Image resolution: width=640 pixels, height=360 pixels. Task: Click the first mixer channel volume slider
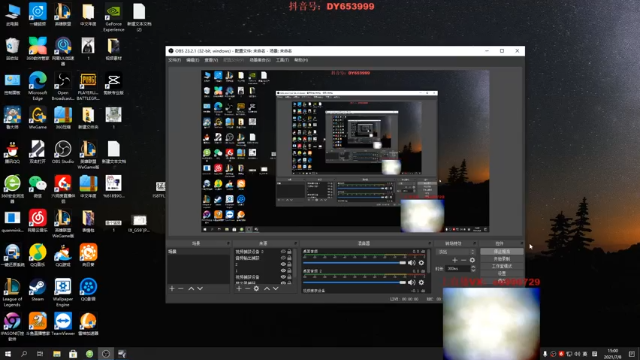(354, 263)
